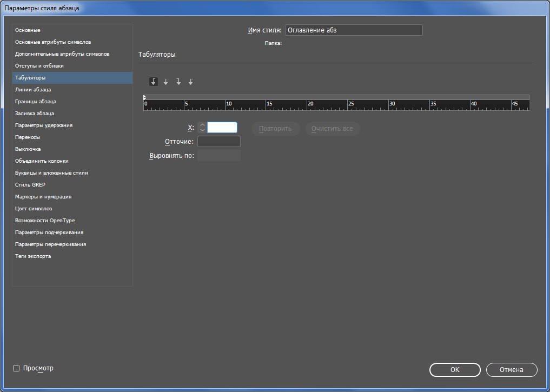
Task: Click the Отмена button
Action: (512, 370)
